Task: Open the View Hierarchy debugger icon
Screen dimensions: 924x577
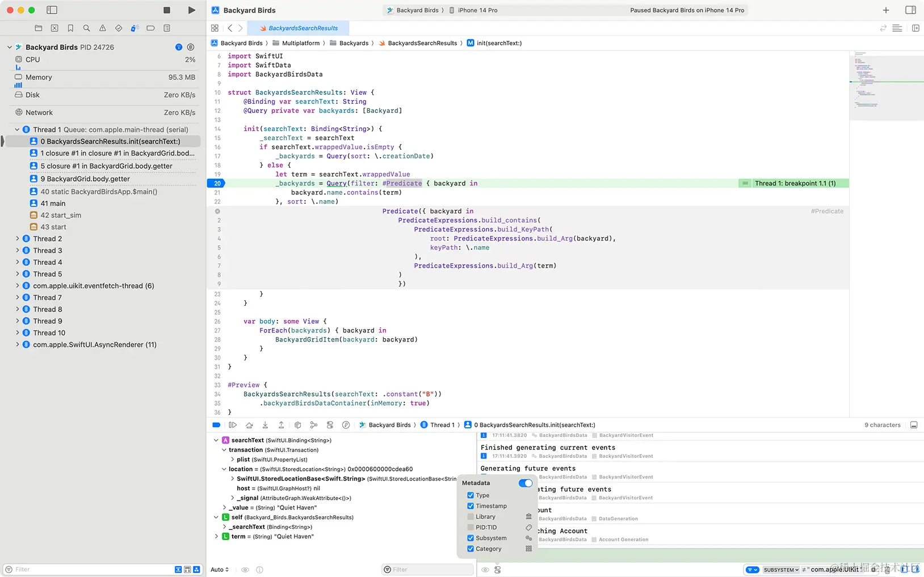Action: pyautogui.click(x=297, y=424)
